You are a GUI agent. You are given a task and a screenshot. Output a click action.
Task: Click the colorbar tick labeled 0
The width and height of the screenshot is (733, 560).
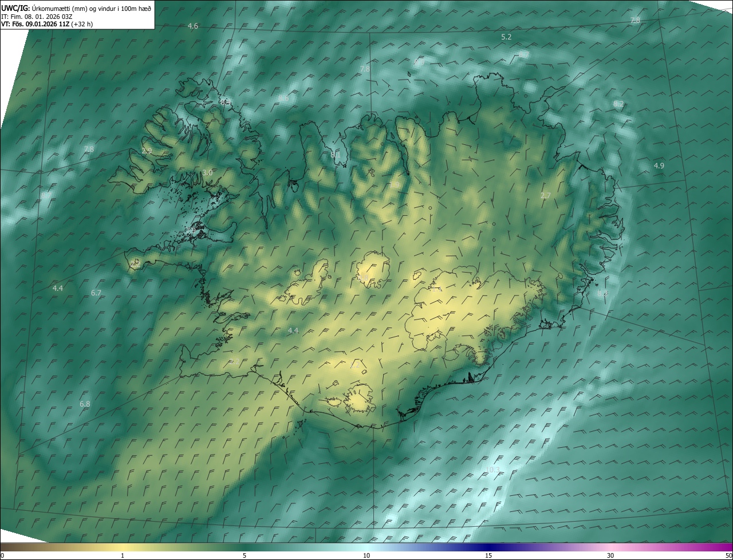pyautogui.click(x=2, y=555)
